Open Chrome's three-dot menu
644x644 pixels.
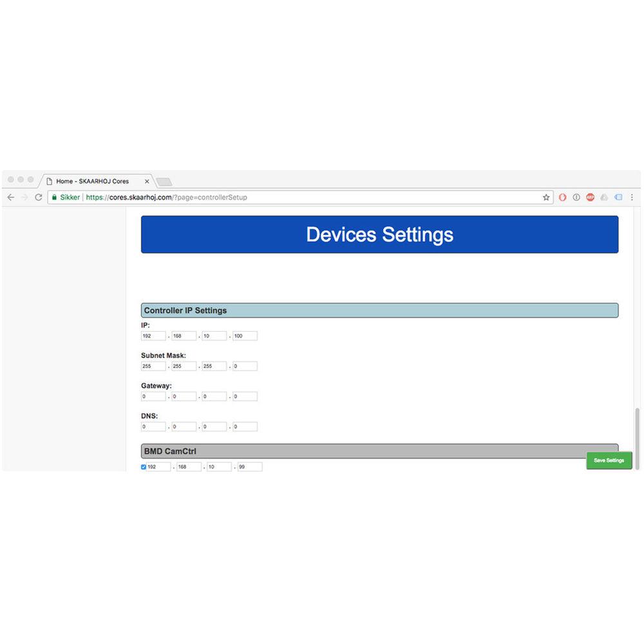click(x=631, y=198)
